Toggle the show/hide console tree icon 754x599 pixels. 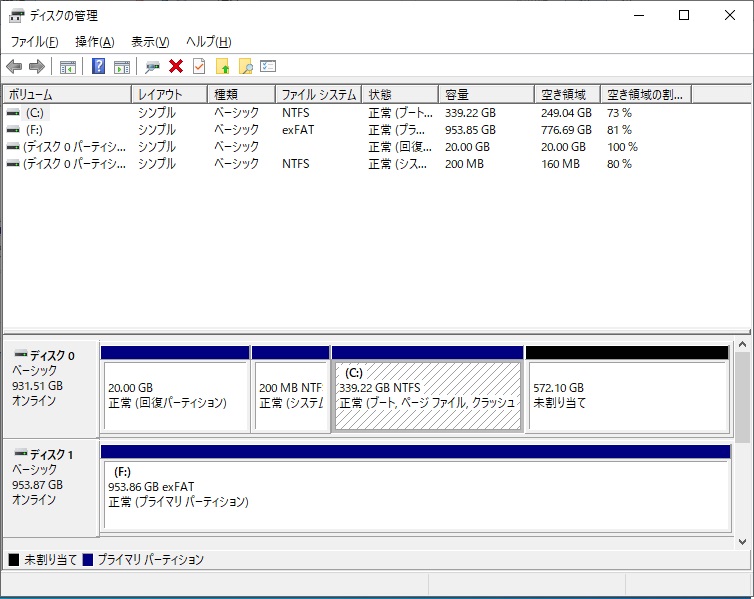click(68, 67)
